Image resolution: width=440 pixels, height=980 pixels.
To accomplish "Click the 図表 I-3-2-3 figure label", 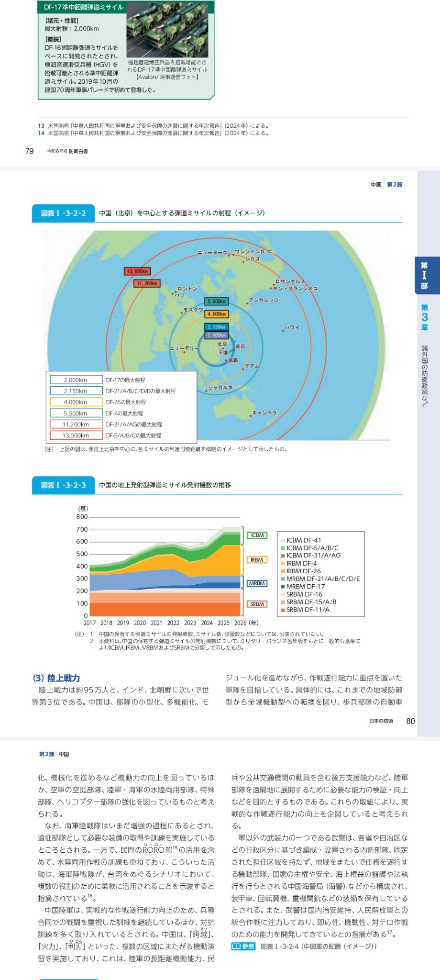I will coord(64,485).
